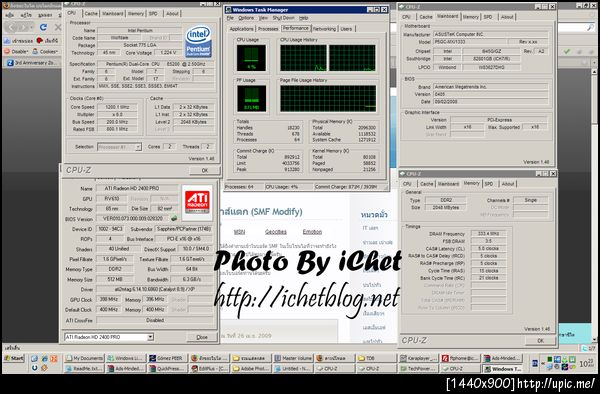600x394 pixels.
Task: Click '2048 MBytes' memory size value
Action: click(446, 207)
